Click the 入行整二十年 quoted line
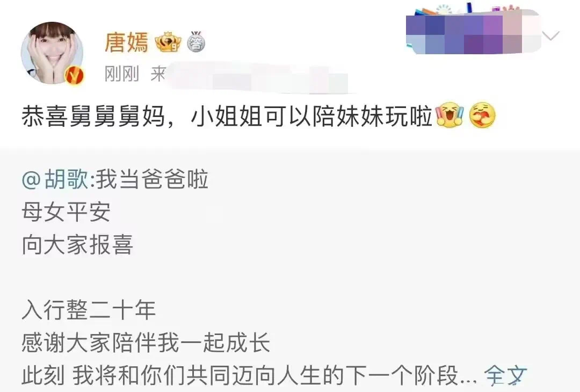This screenshot has height=392, width=580. click(x=89, y=310)
